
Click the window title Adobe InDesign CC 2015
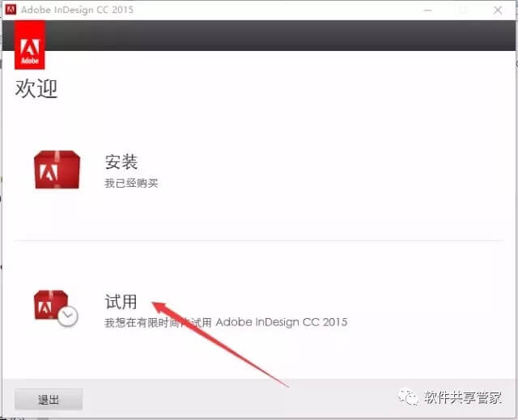(x=78, y=10)
